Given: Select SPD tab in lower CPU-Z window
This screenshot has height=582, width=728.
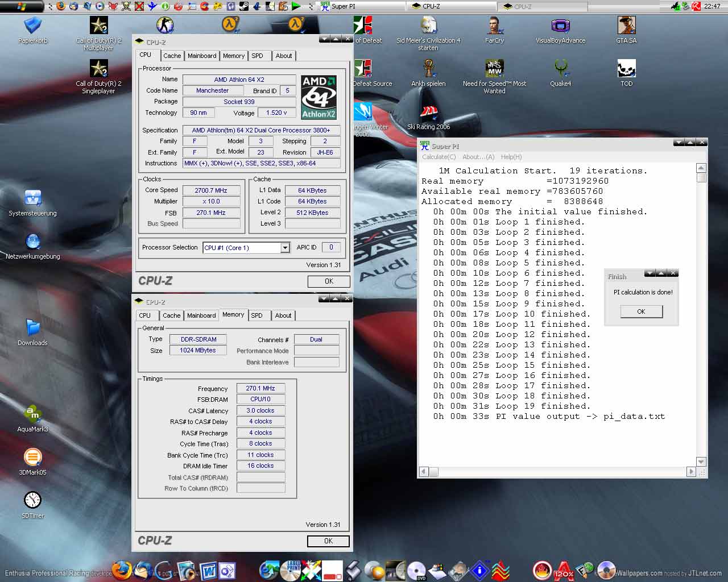Looking at the screenshot, I should (x=257, y=315).
